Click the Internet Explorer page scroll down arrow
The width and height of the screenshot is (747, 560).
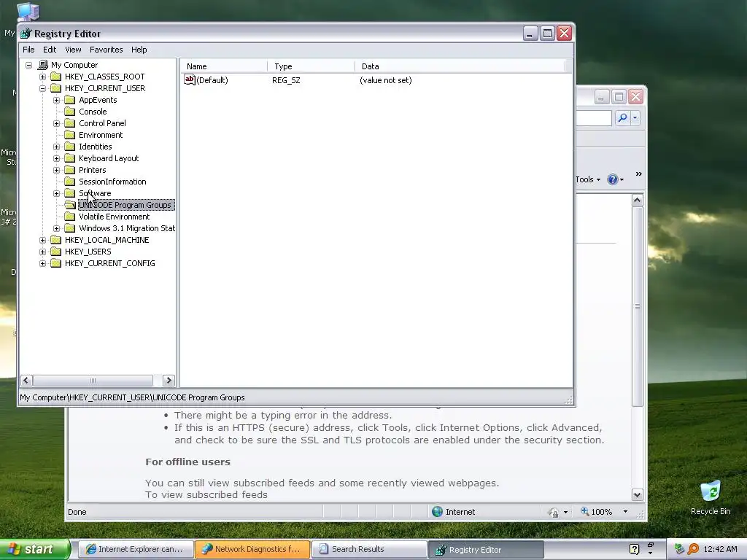638,495
